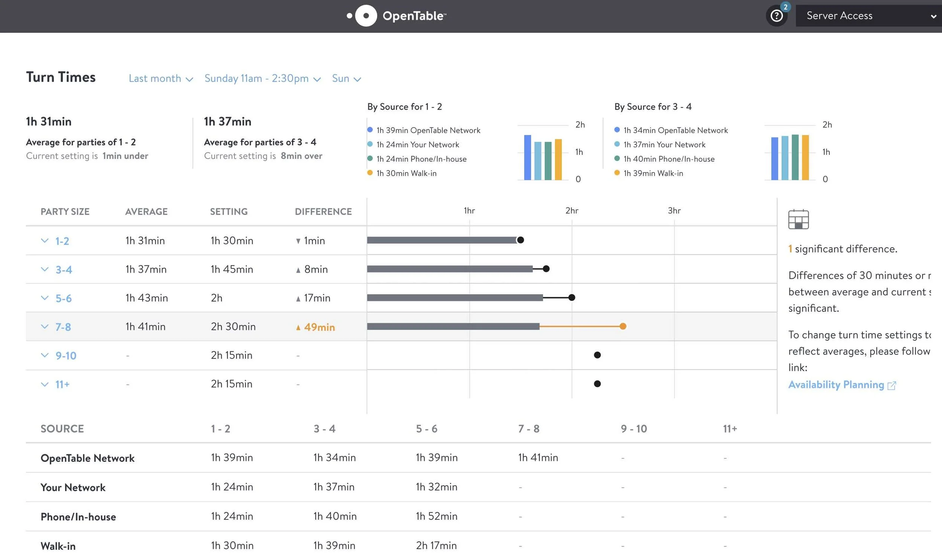Click the orange Walk-in legend dot for 3 - 4
The height and width of the screenshot is (560, 942).
coord(617,173)
